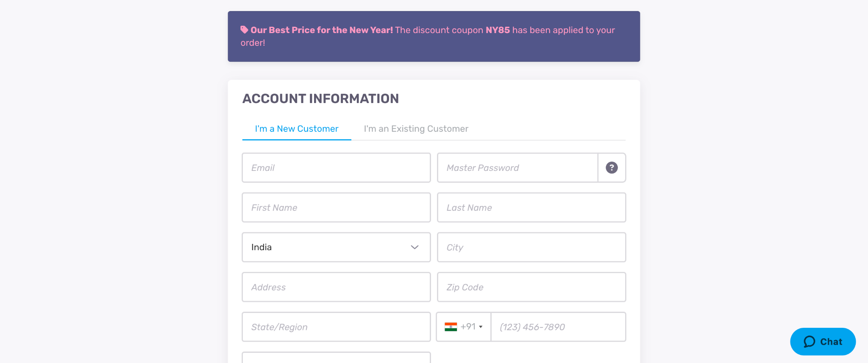Open the country selection dropdown
The height and width of the screenshot is (363, 868).
[x=336, y=247]
